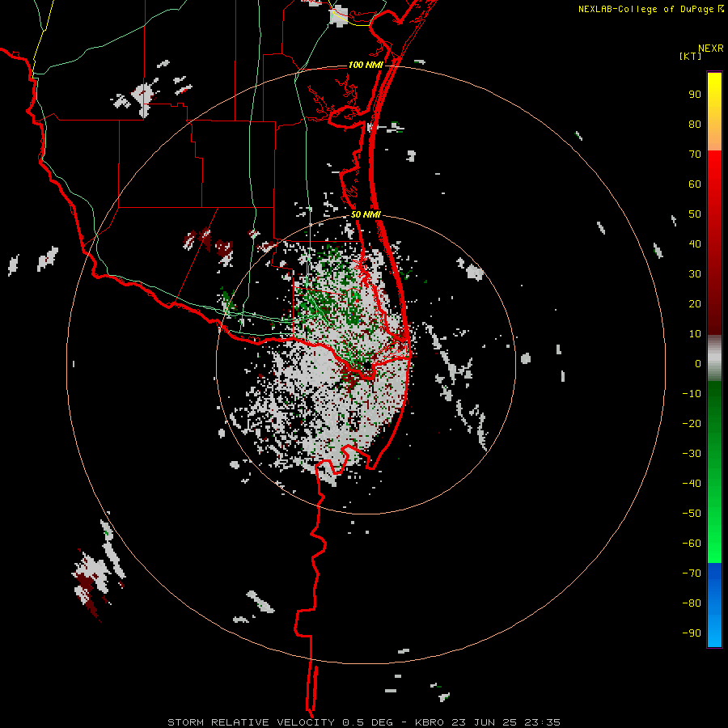Click the positive 20 scale value
The width and height of the screenshot is (728, 728).
tap(695, 303)
